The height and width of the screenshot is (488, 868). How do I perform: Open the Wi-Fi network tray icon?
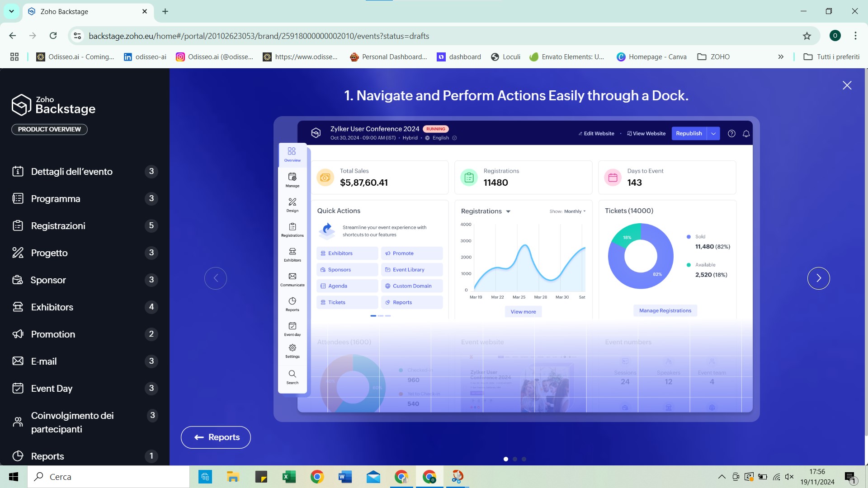tap(776, 477)
